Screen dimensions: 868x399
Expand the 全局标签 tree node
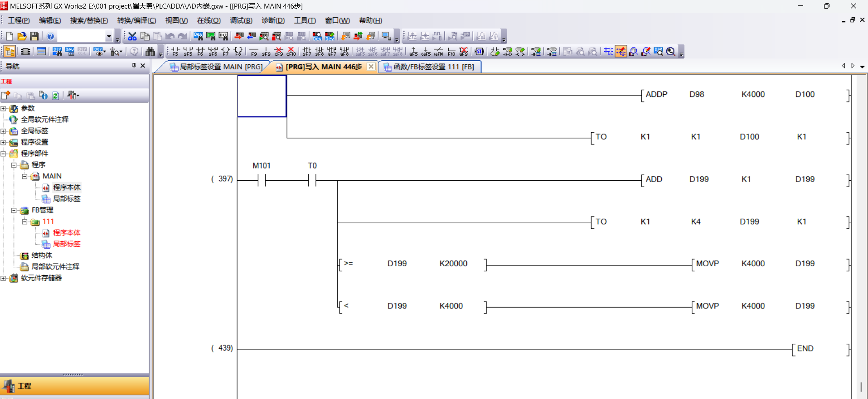click(3, 131)
